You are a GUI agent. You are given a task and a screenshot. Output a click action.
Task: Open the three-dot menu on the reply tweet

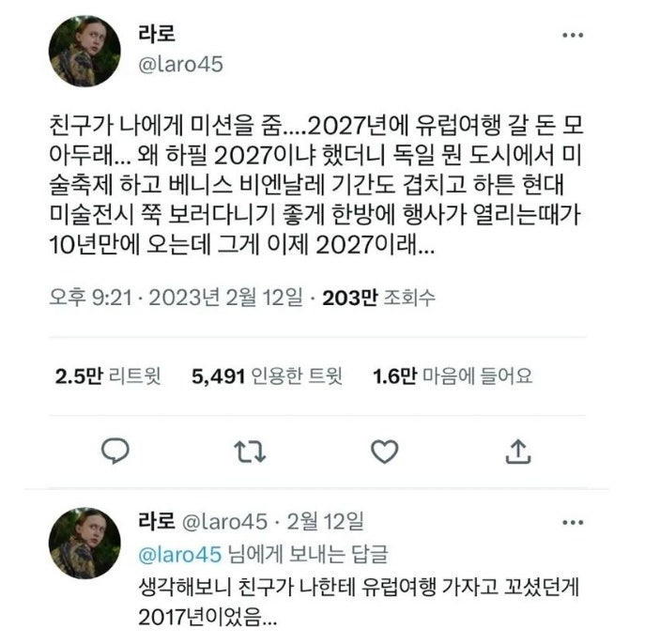click(x=573, y=523)
